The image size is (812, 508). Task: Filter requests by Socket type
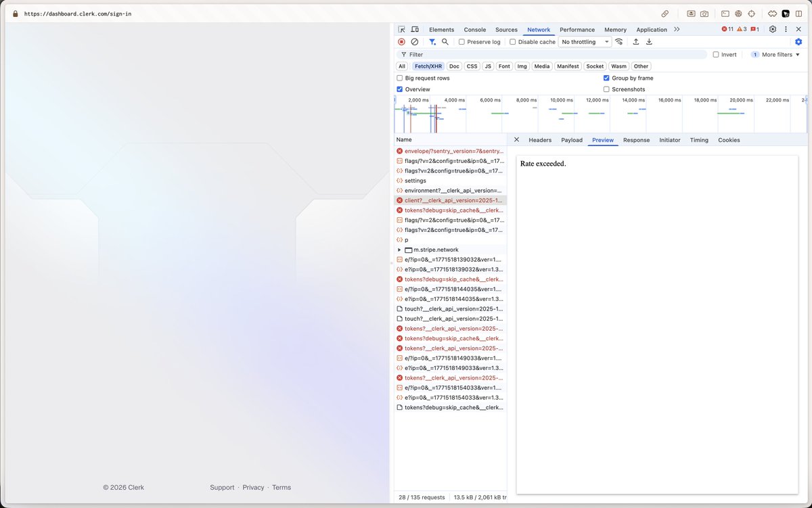[x=595, y=66]
